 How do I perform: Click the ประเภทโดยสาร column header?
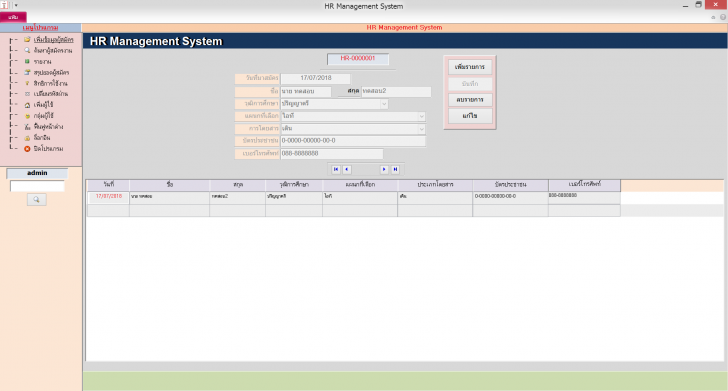(435, 185)
